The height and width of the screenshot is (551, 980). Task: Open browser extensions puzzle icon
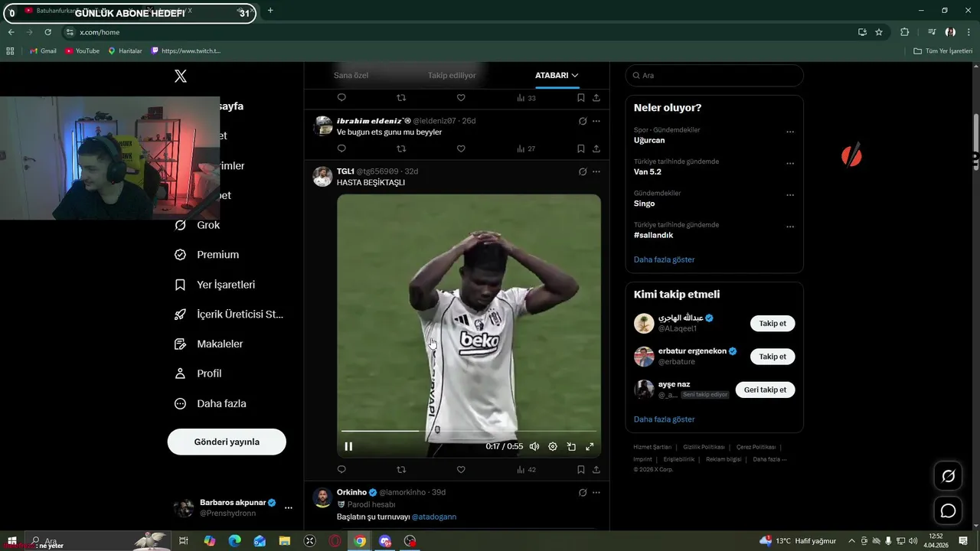coord(904,32)
